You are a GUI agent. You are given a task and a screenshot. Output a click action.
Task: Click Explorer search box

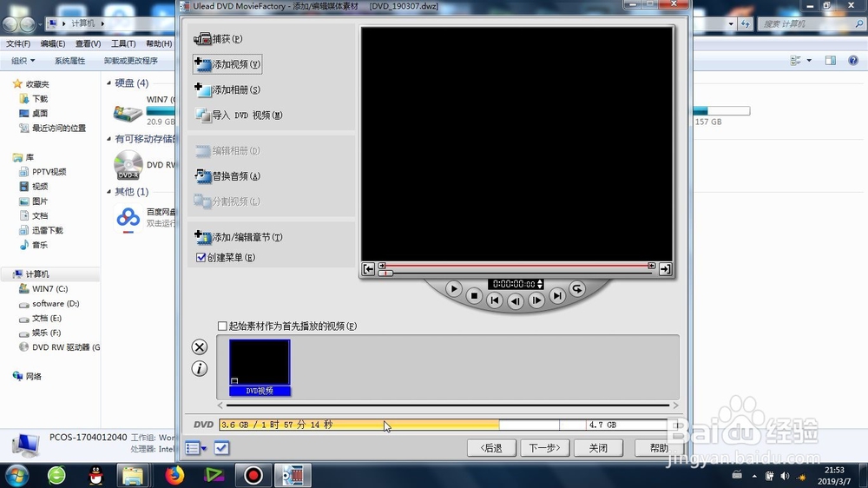pos(812,23)
